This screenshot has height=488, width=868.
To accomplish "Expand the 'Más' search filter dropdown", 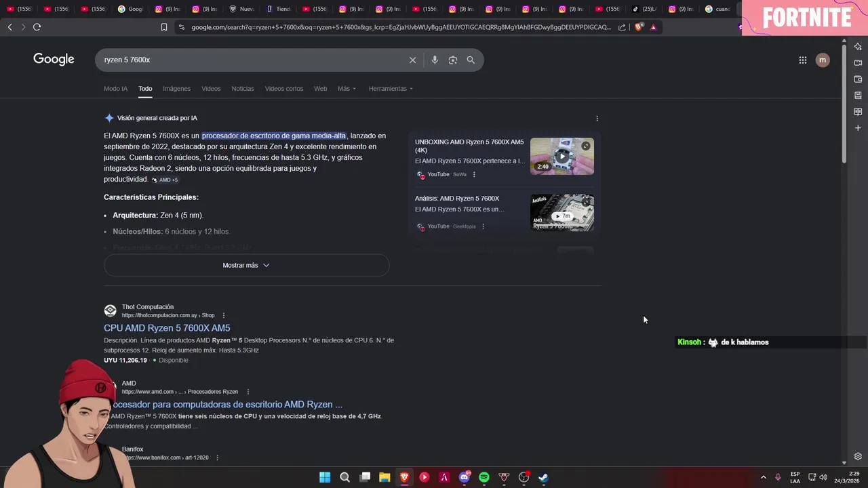I will click(x=347, y=89).
